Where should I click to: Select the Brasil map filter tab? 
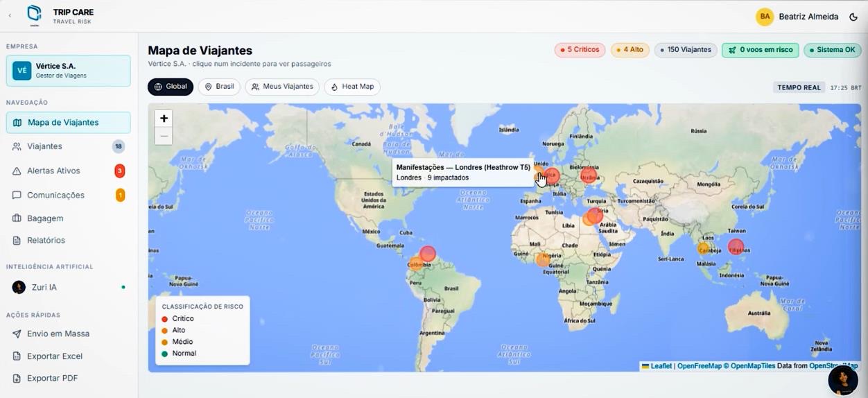tap(219, 87)
